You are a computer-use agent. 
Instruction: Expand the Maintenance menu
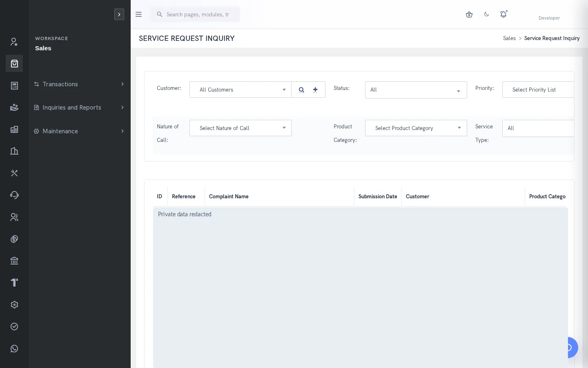pos(80,131)
